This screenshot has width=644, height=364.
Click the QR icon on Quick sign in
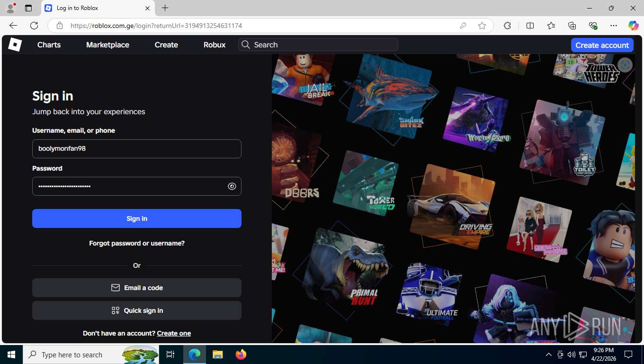click(x=115, y=310)
